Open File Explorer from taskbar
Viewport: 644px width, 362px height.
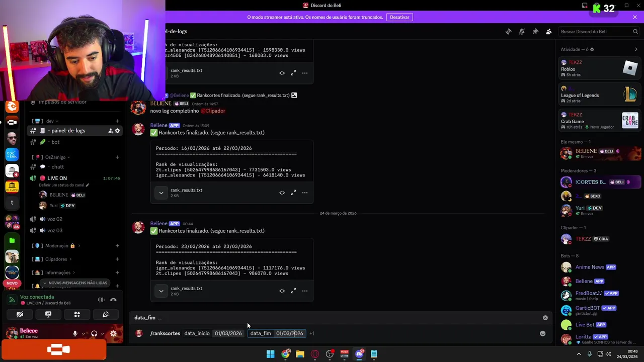pos(300,354)
